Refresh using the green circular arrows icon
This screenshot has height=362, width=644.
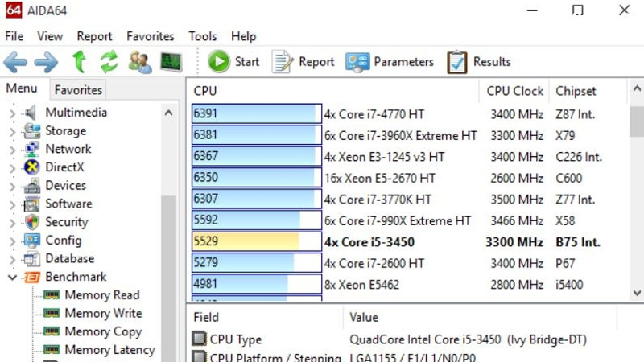109,62
